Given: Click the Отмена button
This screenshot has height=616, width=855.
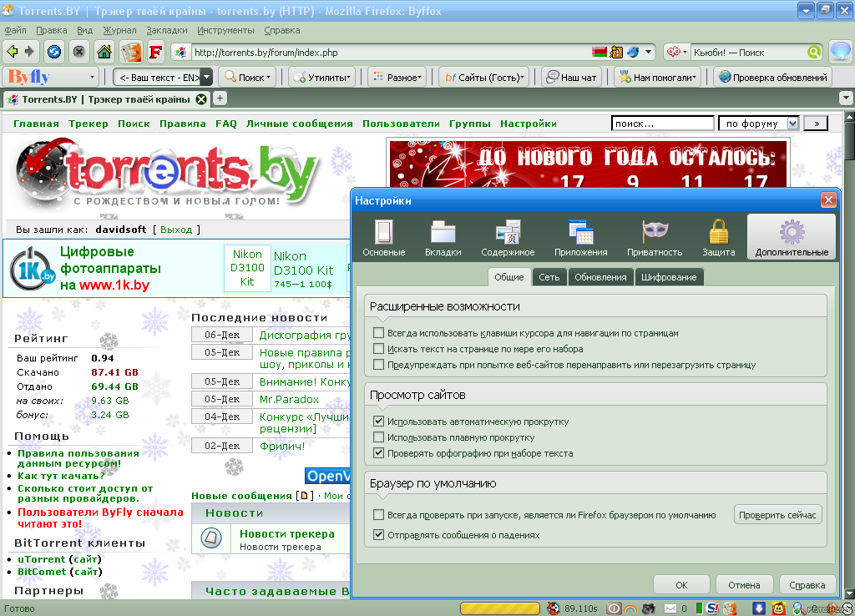Looking at the screenshot, I should (x=744, y=585).
